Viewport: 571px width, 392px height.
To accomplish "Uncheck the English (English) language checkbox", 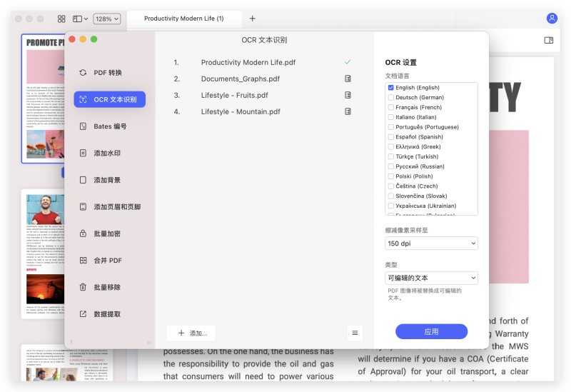I will [x=391, y=88].
